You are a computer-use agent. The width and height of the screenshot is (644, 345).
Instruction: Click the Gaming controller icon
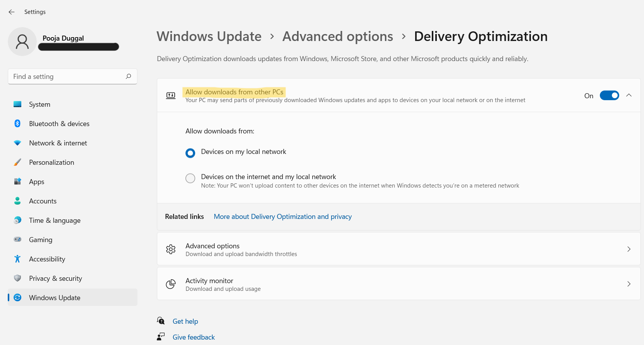pos(17,240)
